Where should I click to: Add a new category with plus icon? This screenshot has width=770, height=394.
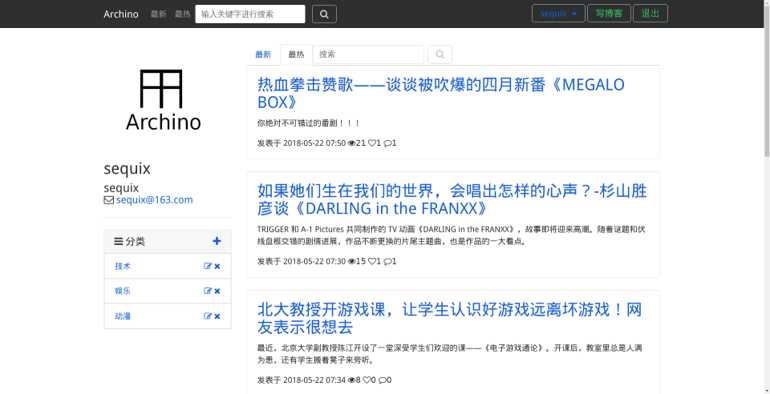pos(217,241)
